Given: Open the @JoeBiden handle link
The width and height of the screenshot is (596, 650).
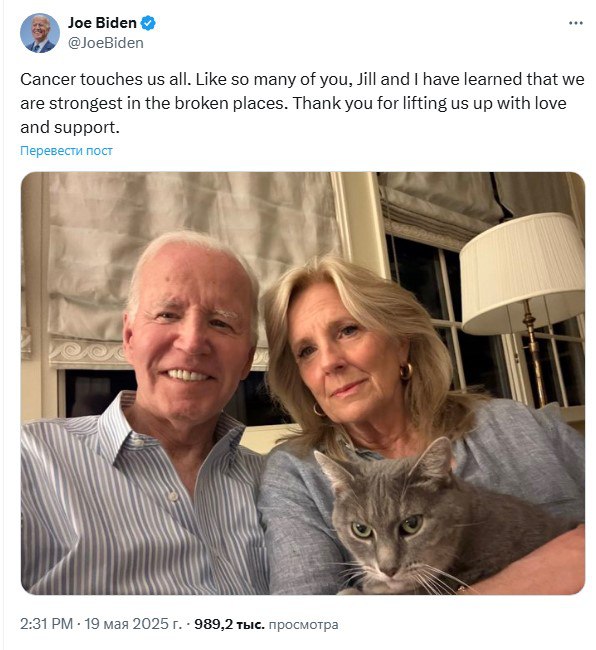Looking at the screenshot, I should [x=106, y=43].
